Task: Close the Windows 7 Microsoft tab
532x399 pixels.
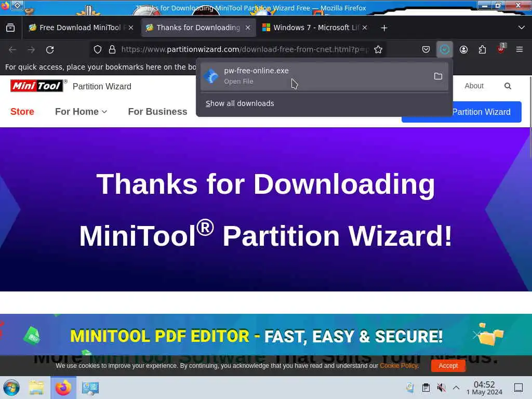Action: point(365,28)
